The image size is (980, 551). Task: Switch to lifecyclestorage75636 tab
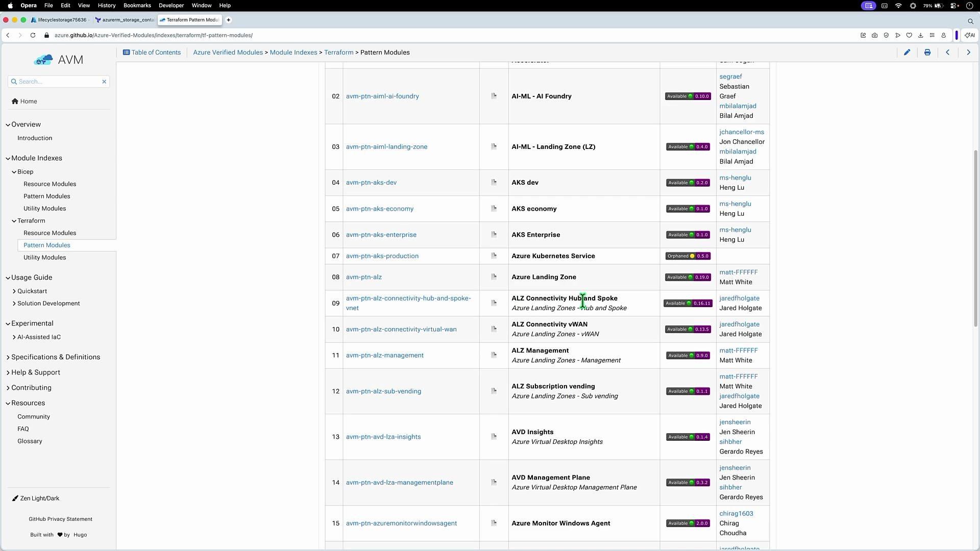tap(60, 20)
